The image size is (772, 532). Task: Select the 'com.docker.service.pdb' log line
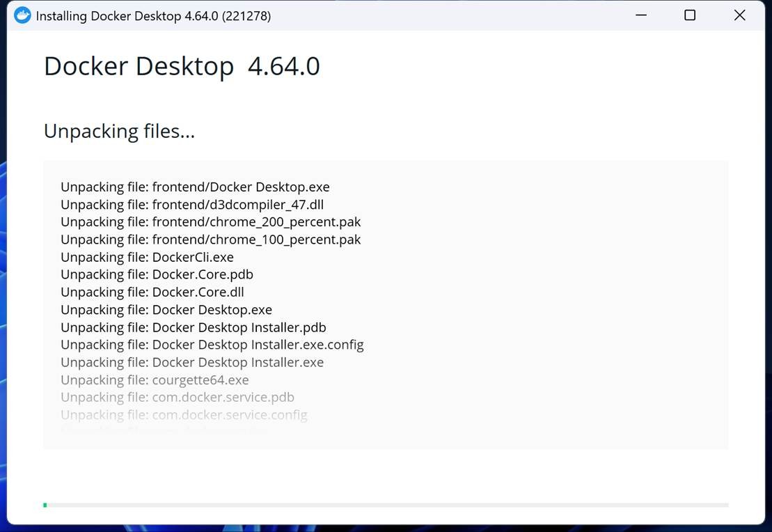(178, 397)
